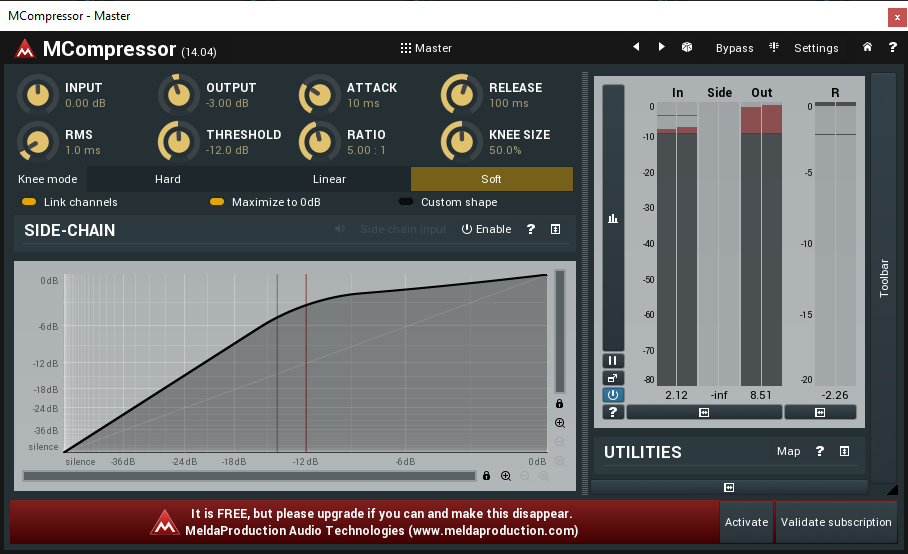The height and width of the screenshot is (554, 908).
Task: Enable the side-chain power button
Action: (x=486, y=229)
